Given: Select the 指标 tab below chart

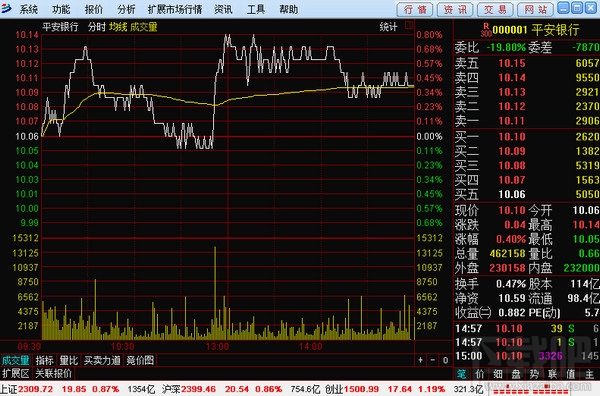Looking at the screenshot, I should [x=44, y=360].
